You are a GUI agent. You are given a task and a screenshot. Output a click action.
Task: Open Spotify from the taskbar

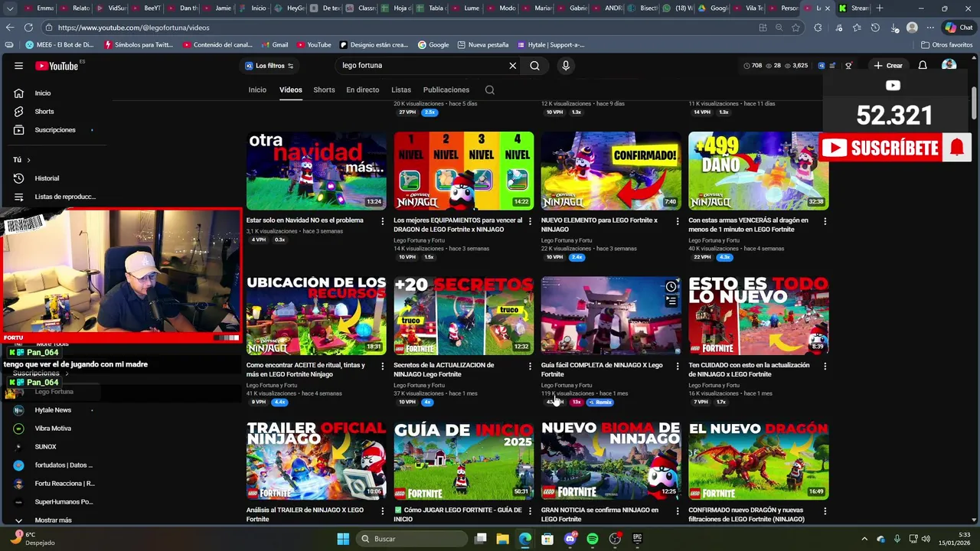point(593,539)
